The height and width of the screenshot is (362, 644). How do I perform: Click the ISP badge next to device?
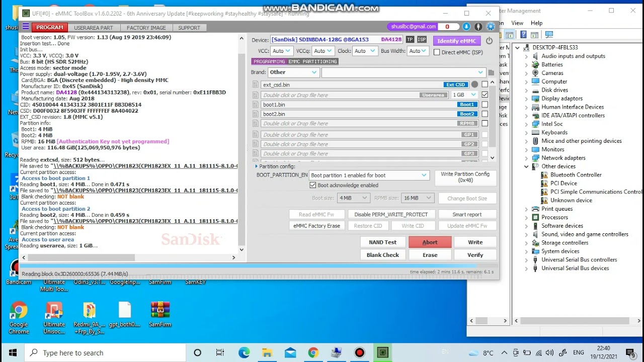tap(422, 40)
